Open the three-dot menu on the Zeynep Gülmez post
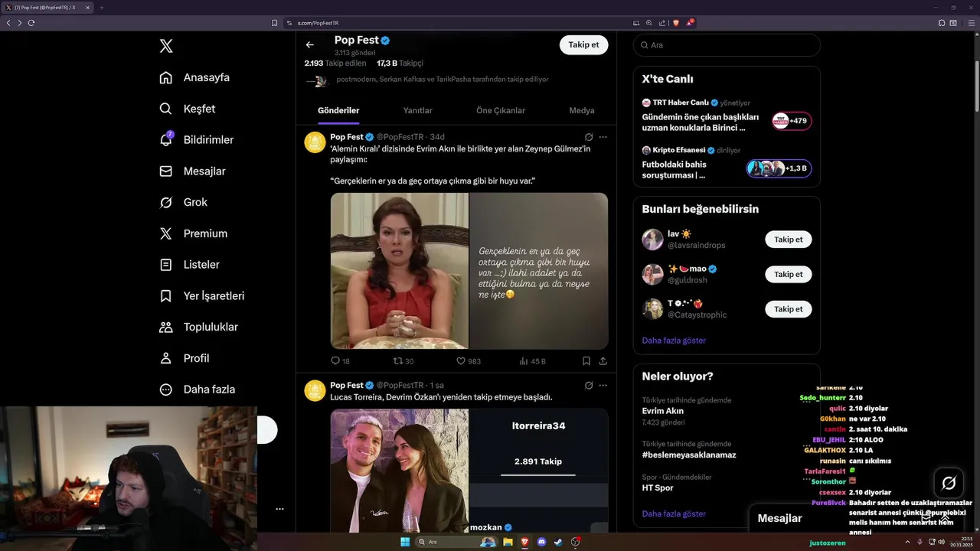The height and width of the screenshot is (551, 980). tap(603, 137)
